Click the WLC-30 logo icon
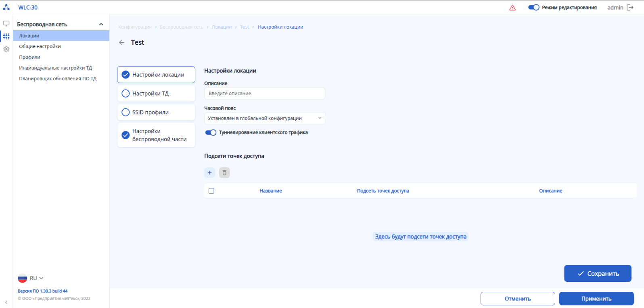The width and height of the screenshot is (644, 308). coord(6,7)
